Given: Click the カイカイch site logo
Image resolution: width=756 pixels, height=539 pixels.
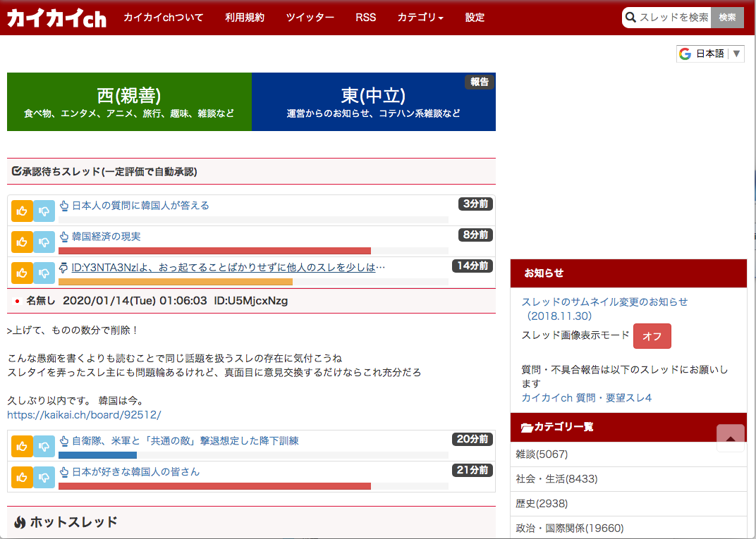Looking at the screenshot, I should coord(56,18).
